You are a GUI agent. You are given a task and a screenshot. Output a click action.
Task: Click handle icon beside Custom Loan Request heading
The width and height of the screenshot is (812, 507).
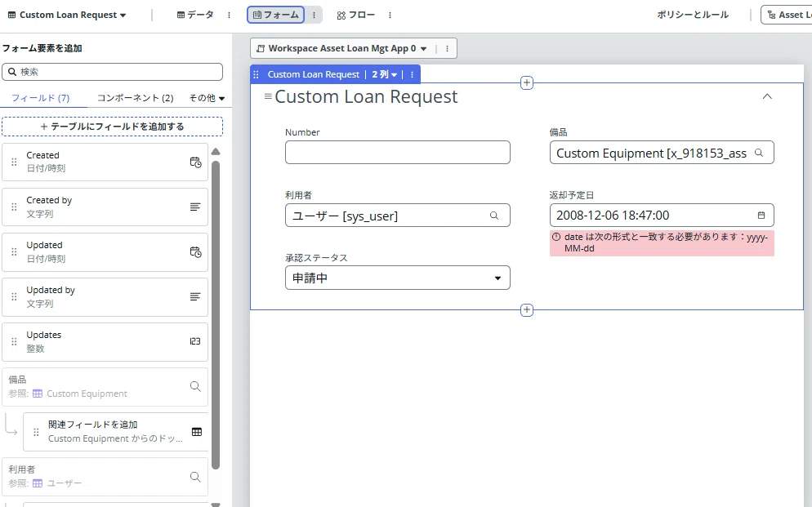[268, 96]
